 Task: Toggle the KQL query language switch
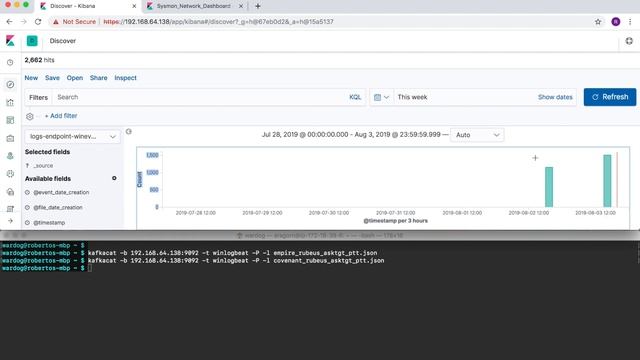coord(355,97)
